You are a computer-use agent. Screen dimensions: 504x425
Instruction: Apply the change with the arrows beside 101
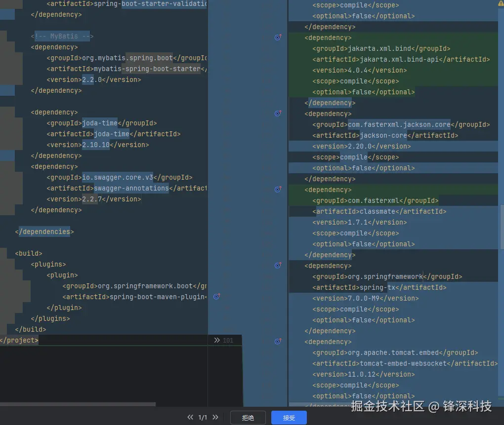click(217, 340)
